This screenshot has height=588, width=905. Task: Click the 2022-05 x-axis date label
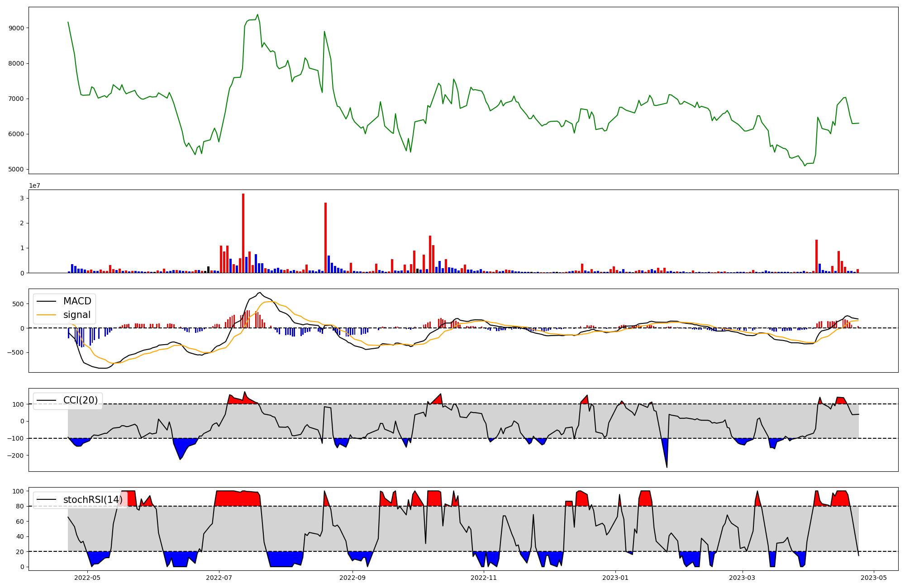tap(87, 578)
